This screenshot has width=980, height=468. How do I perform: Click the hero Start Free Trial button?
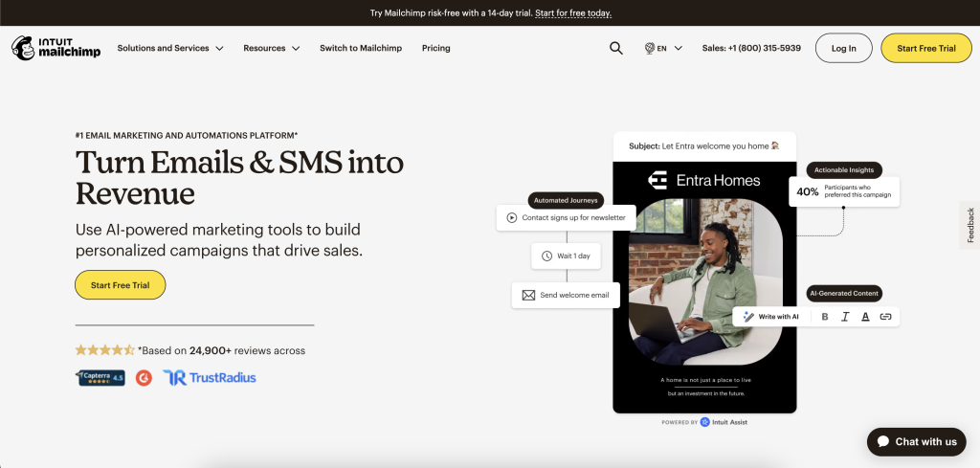[x=121, y=285]
